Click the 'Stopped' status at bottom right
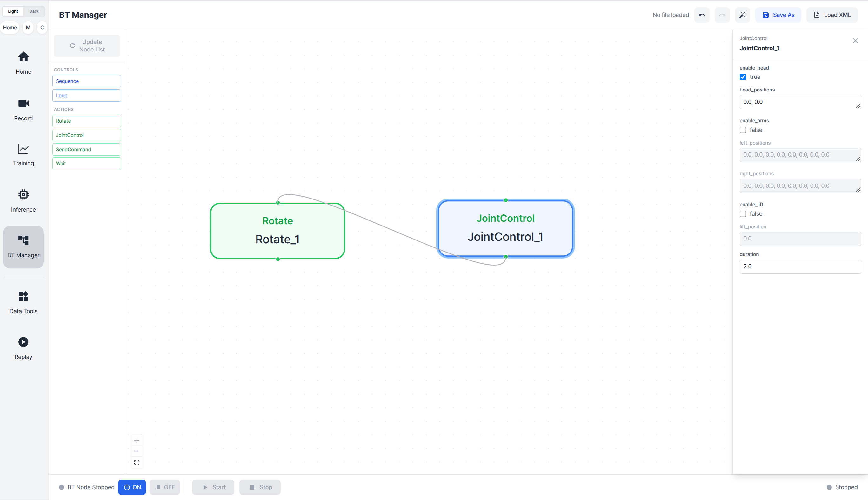Image resolution: width=868 pixels, height=500 pixels. pyautogui.click(x=846, y=487)
